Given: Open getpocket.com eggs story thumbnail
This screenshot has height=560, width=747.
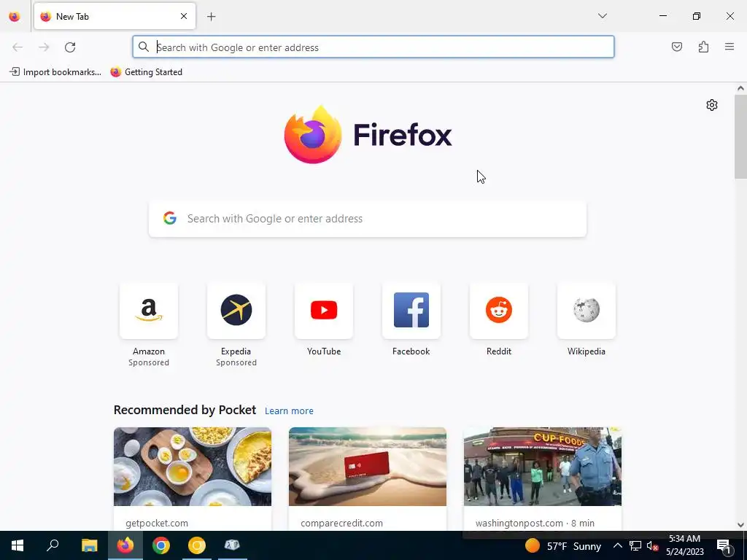Looking at the screenshot, I should [x=193, y=467].
